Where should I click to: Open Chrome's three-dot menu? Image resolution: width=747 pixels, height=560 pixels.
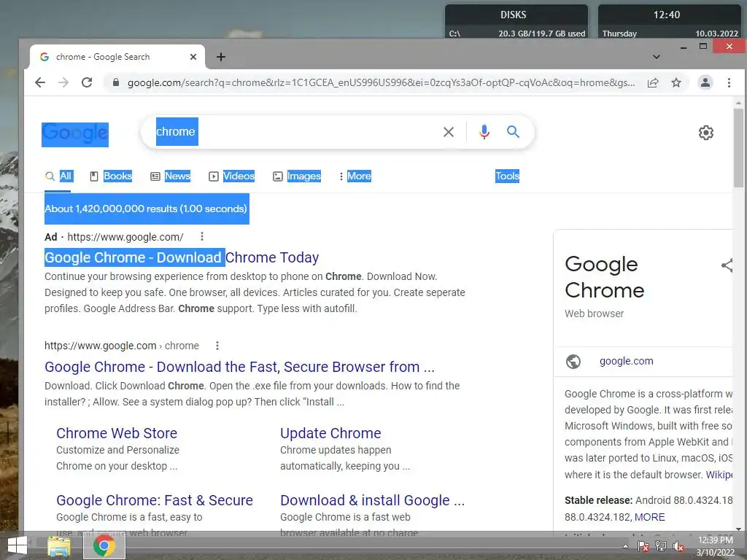coord(729,82)
